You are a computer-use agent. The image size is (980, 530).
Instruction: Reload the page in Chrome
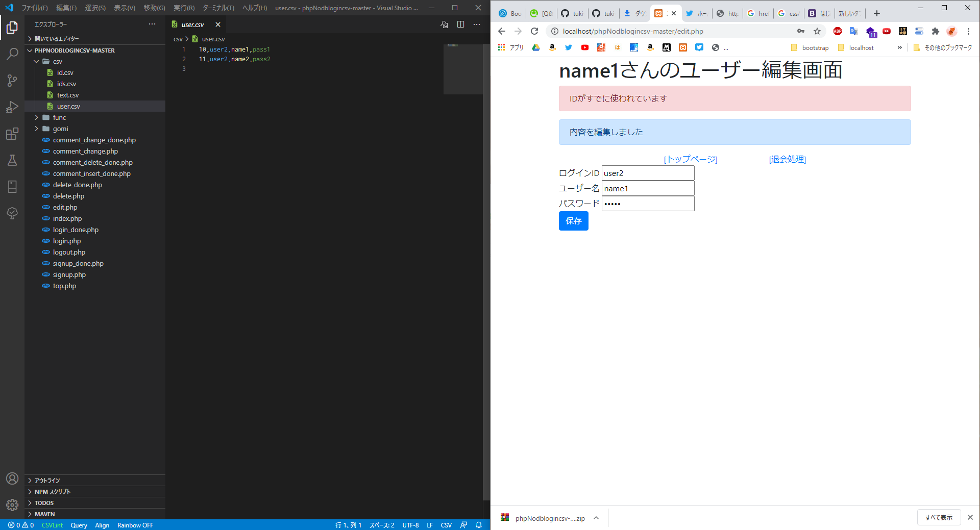point(534,31)
